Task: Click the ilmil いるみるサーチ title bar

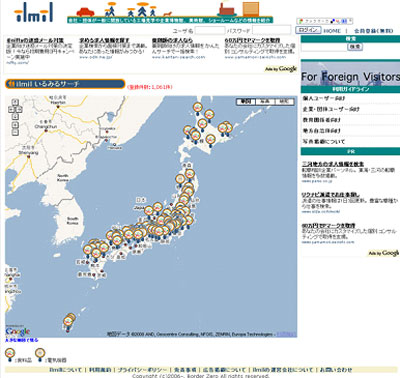Action: click(65, 84)
